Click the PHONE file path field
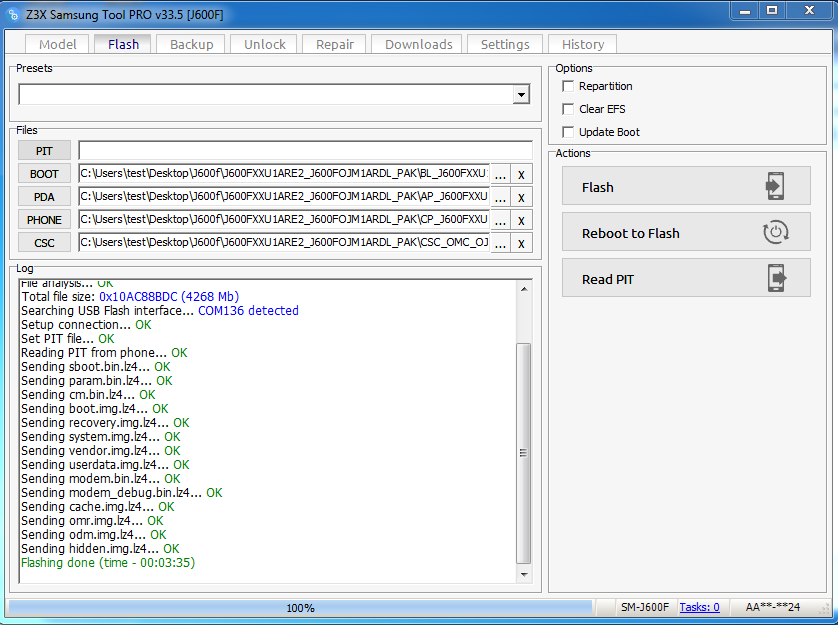The height and width of the screenshot is (625, 838). coord(284,220)
